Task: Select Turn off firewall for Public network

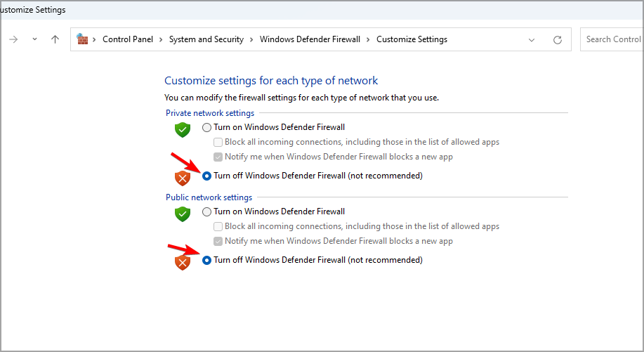Action: coord(206,260)
